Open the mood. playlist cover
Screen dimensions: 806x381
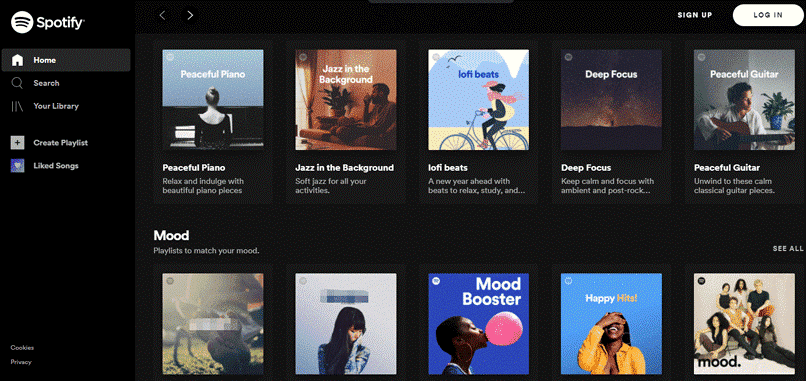click(x=744, y=323)
